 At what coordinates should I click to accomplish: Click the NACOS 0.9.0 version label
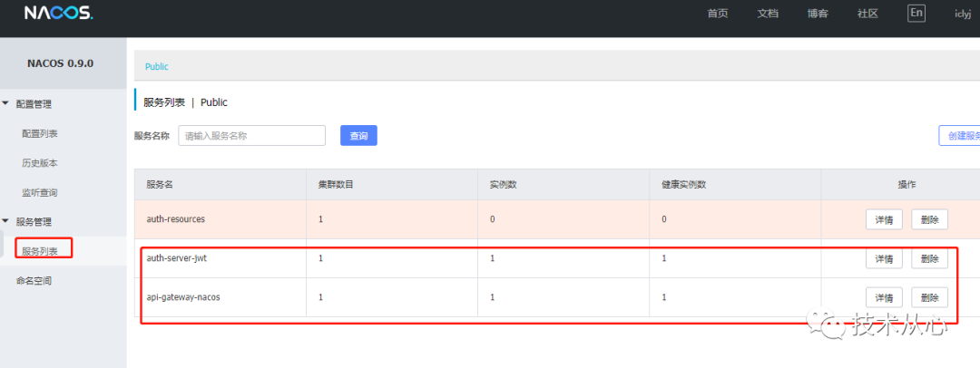[x=61, y=63]
